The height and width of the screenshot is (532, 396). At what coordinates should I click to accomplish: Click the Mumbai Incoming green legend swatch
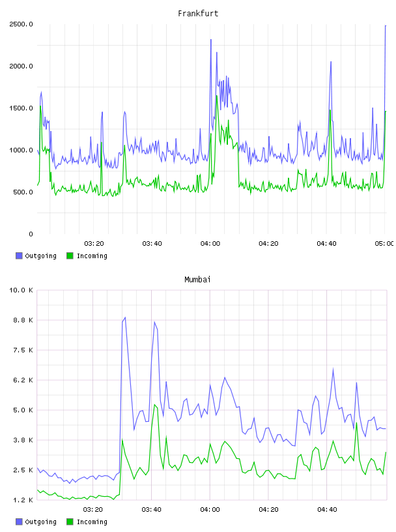tap(70, 522)
